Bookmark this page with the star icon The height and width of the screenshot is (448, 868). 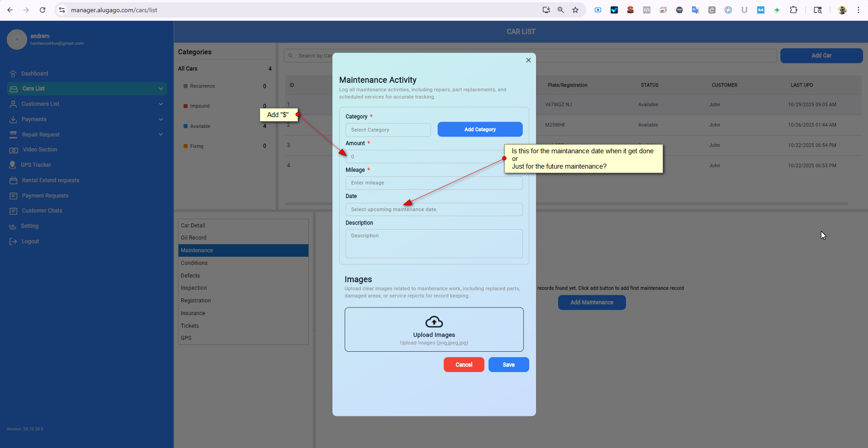coord(575,10)
